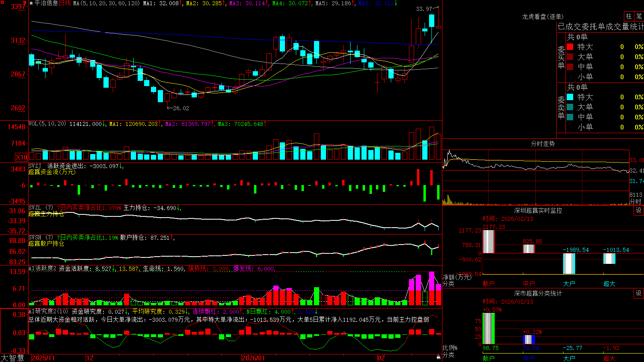Click the SVSH indicator name

35,238
